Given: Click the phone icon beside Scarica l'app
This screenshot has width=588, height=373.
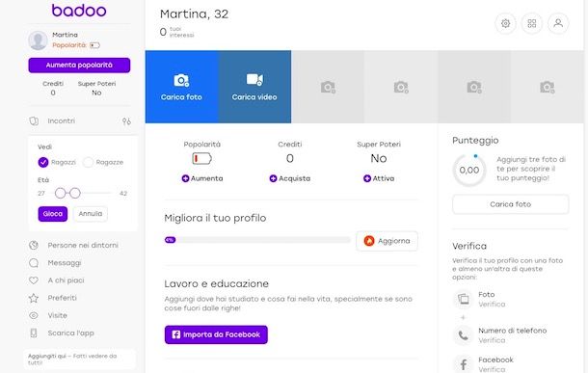Looking at the screenshot, I should (x=34, y=333).
